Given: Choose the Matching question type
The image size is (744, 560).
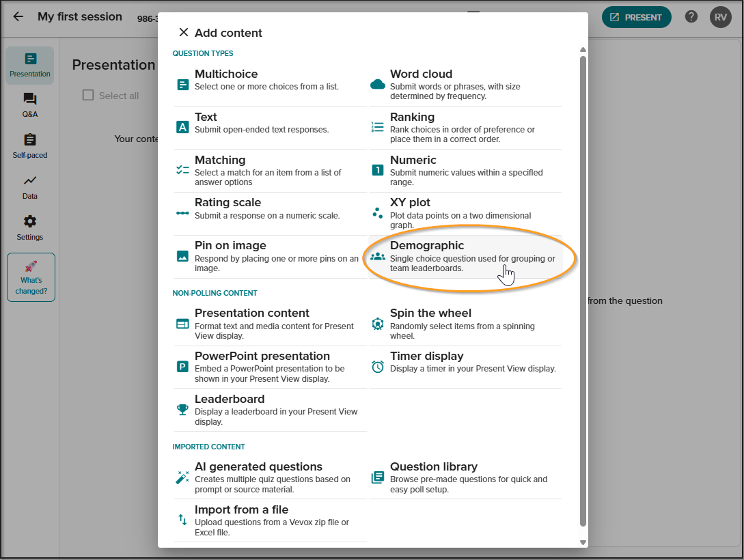Looking at the screenshot, I should click(x=270, y=171).
